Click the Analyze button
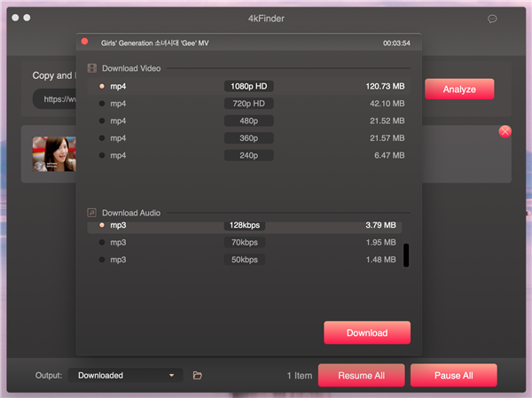Viewport: 532px width, 398px height. tap(459, 89)
